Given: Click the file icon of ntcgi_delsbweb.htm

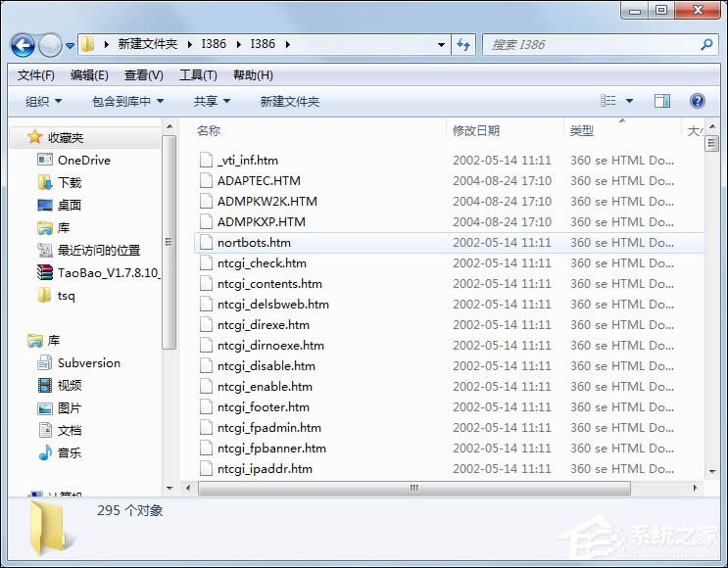Looking at the screenshot, I should (206, 304).
